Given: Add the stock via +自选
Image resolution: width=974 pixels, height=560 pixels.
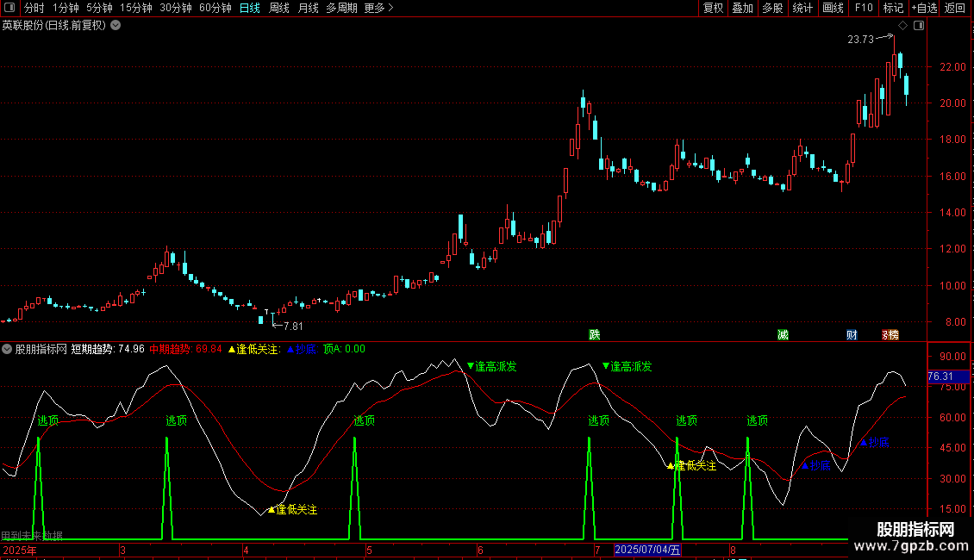Looking at the screenshot, I should (x=924, y=8).
